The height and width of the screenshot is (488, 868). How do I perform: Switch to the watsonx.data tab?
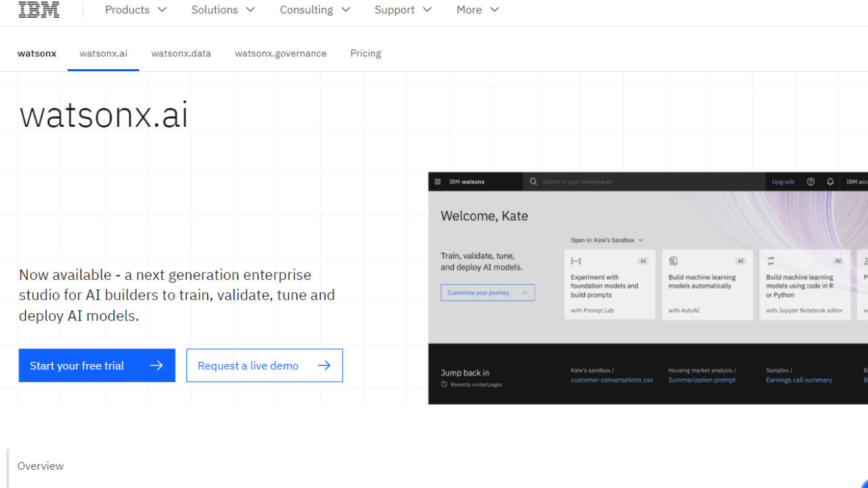(x=181, y=54)
